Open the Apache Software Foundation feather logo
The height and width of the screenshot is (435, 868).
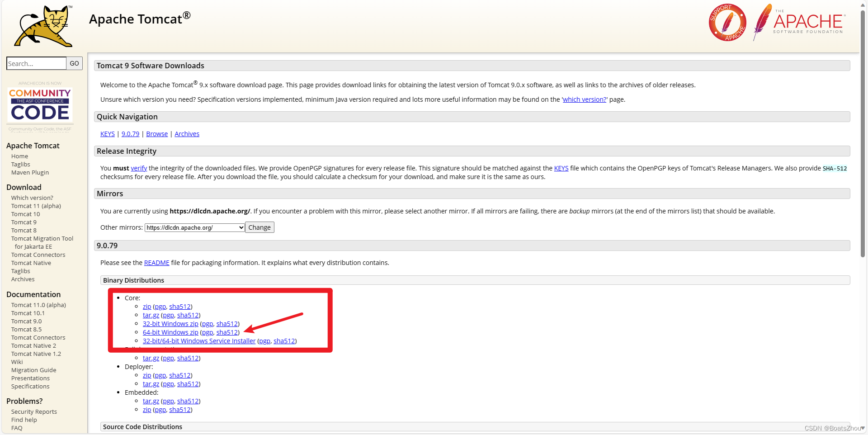click(x=799, y=22)
